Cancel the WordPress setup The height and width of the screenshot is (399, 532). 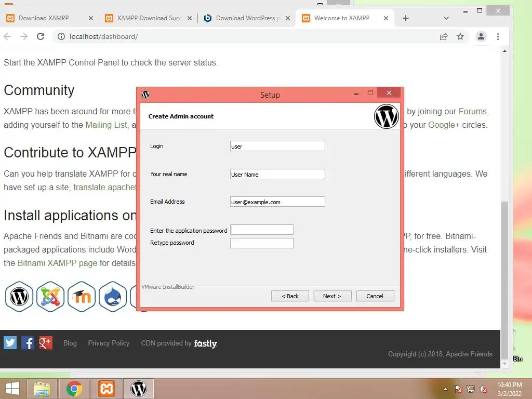(375, 296)
